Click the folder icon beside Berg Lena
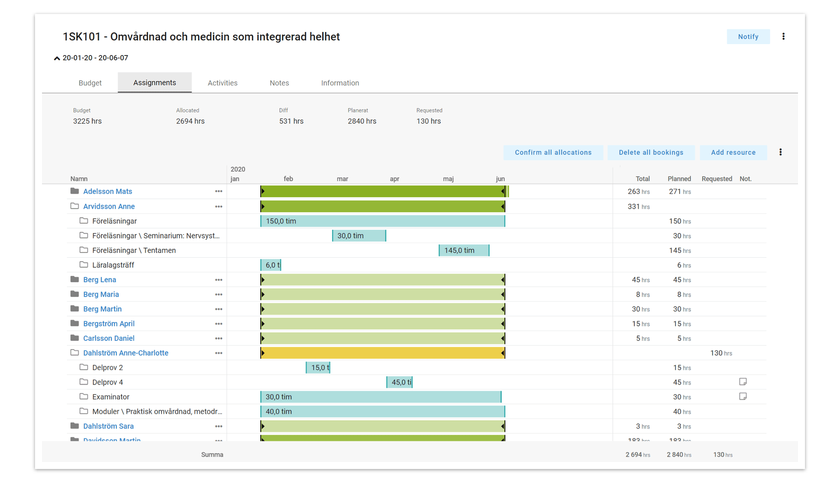This screenshot has height=504, width=840. click(x=74, y=280)
